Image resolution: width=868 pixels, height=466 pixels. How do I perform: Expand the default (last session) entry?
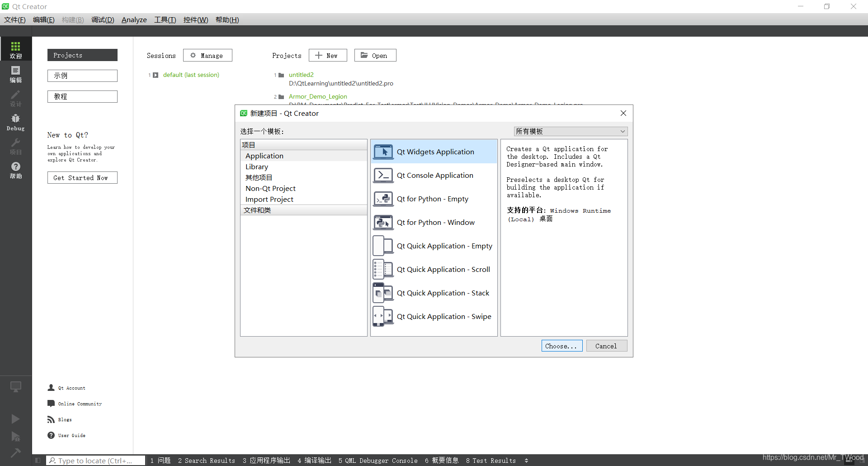click(x=156, y=75)
